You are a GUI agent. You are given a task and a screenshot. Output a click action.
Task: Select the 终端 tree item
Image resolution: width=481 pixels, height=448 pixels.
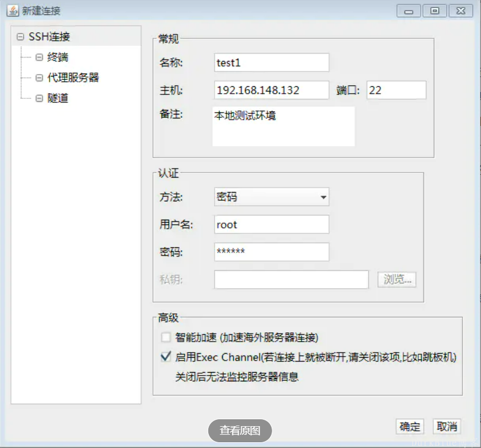tap(58, 58)
